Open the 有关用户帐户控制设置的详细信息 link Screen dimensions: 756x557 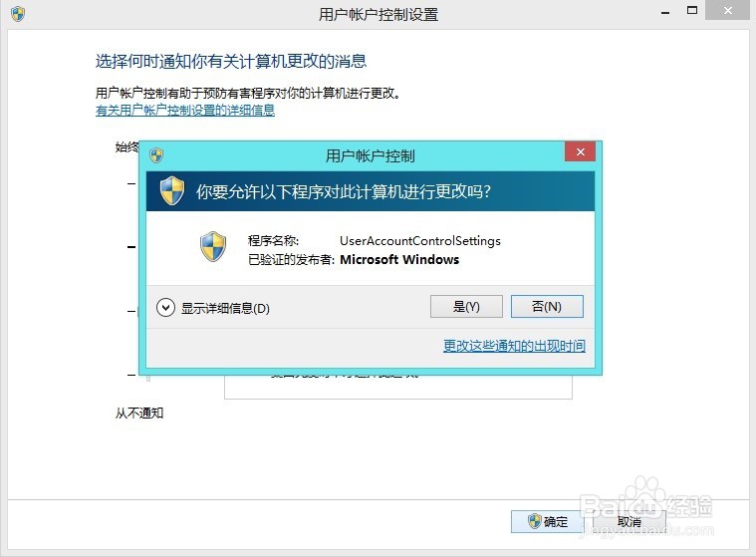pos(185,111)
